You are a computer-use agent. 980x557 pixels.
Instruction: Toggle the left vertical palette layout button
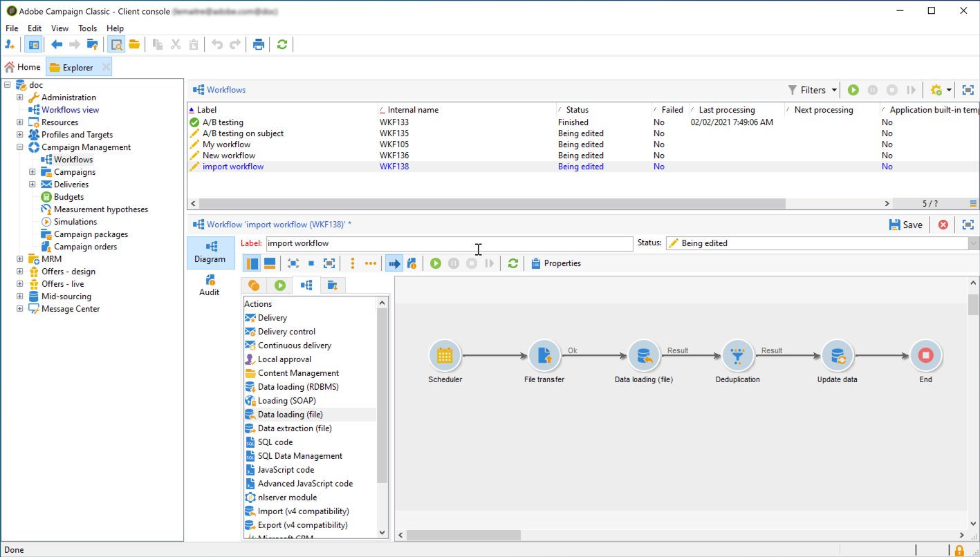point(252,263)
